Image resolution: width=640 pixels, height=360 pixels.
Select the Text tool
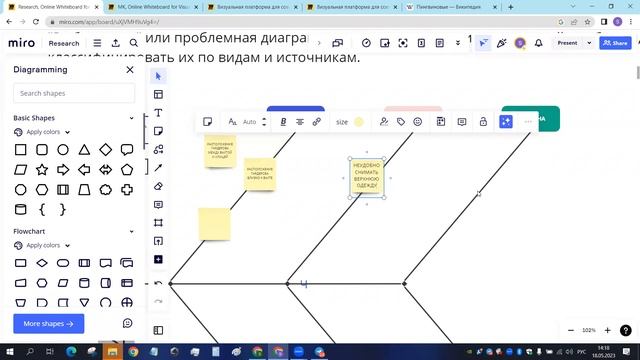tap(158, 113)
